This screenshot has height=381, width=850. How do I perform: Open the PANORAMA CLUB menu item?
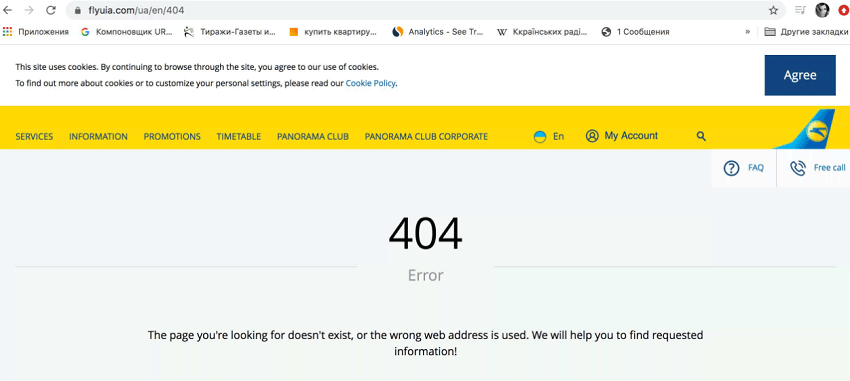click(x=313, y=137)
